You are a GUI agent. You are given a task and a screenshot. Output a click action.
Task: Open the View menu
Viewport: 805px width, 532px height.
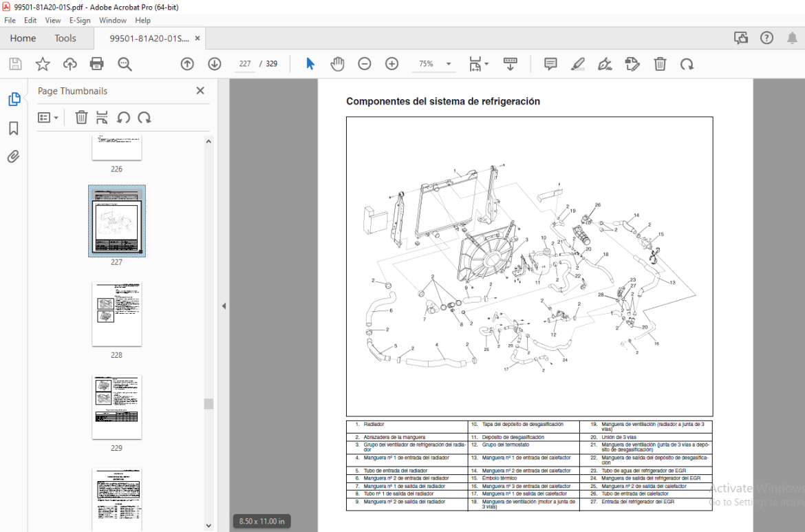click(53, 20)
